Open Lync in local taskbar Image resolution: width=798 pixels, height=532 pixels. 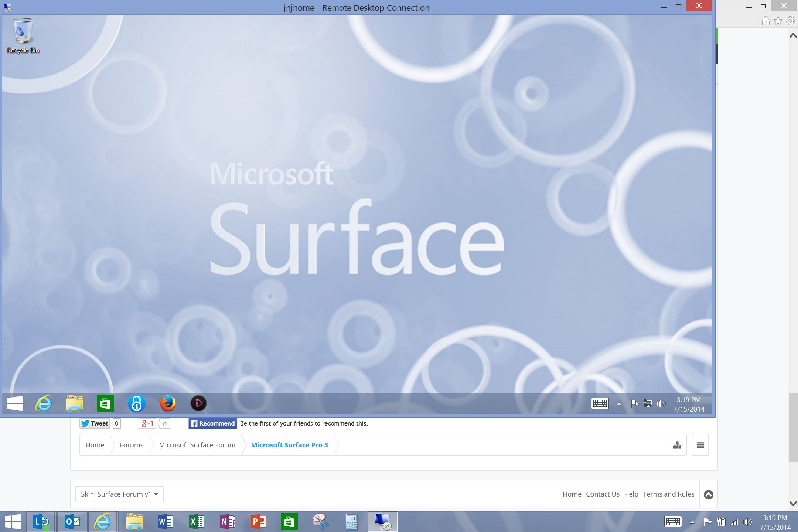41,522
